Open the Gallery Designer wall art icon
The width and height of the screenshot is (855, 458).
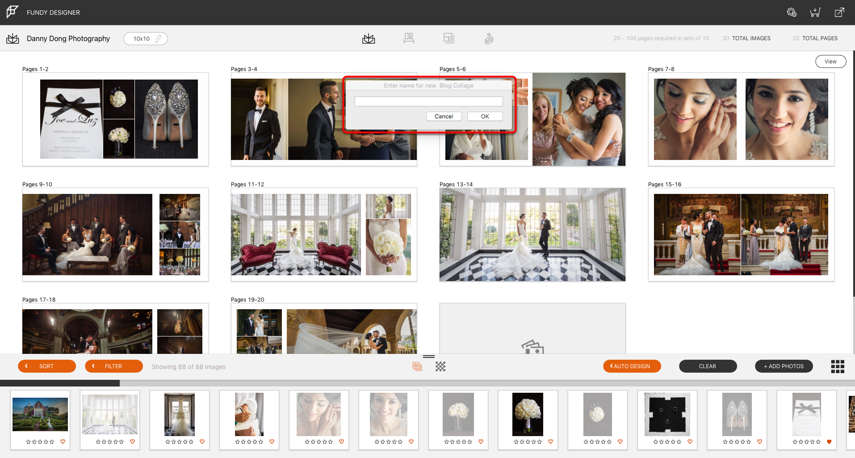tap(408, 38)
